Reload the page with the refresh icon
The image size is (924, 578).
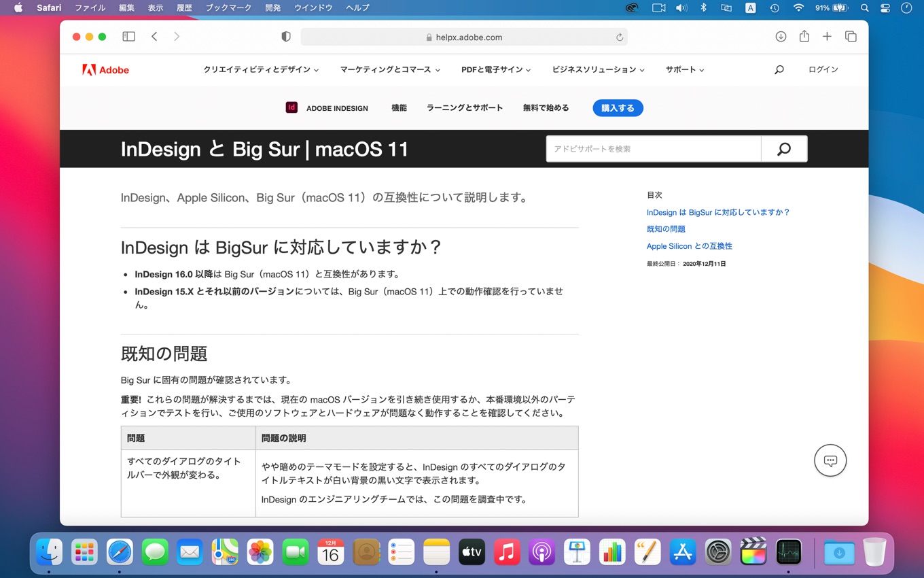pos(620,37)
